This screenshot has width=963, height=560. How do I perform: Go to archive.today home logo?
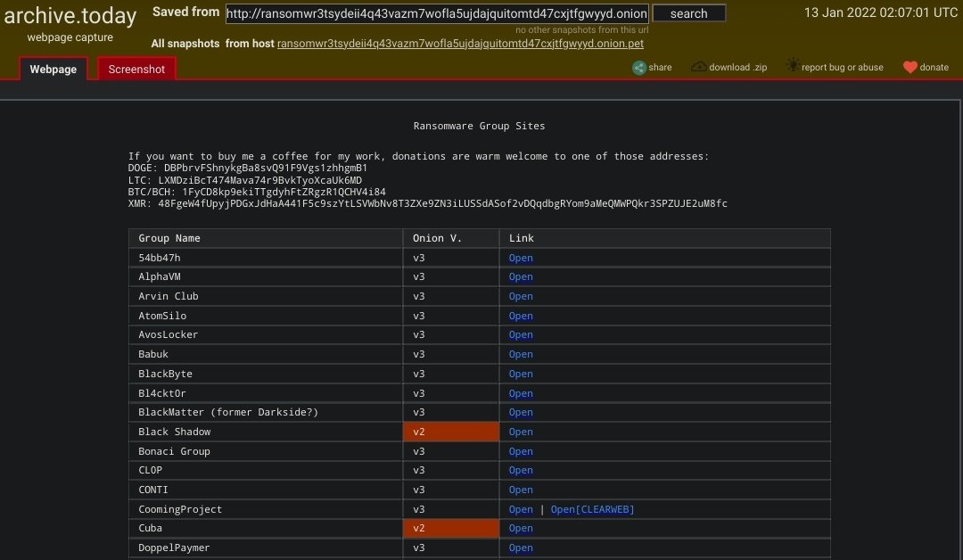click(70, 16)
